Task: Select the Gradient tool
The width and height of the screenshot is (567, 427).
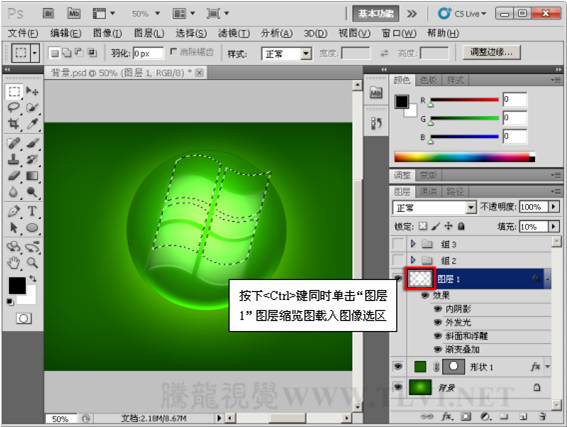Action: [x=32, y=176]
